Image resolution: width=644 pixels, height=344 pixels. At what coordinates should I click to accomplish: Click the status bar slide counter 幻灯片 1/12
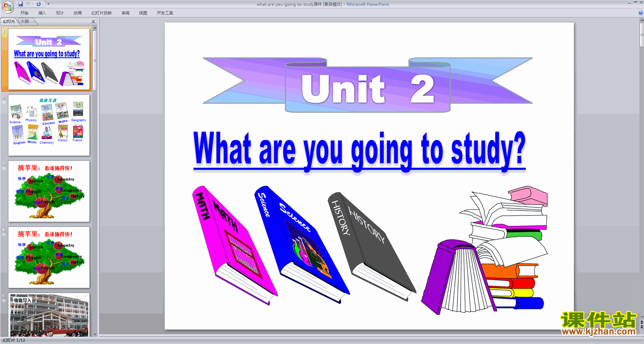pos(14,340)
